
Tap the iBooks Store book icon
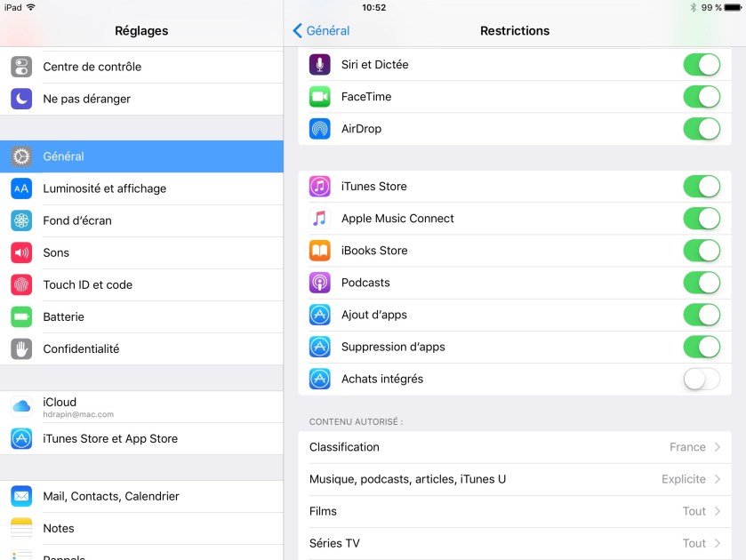coord(319,251)
